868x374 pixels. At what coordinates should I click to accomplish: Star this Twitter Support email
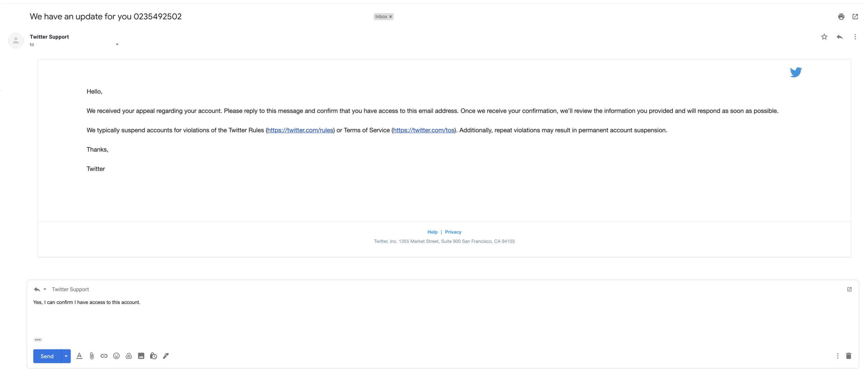pyautogui.click(x=824, y=37)
